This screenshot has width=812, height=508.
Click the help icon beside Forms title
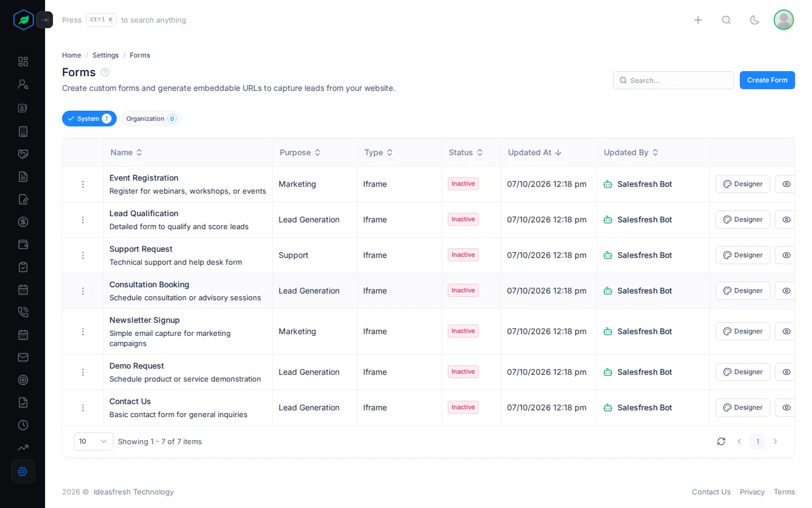105,72
